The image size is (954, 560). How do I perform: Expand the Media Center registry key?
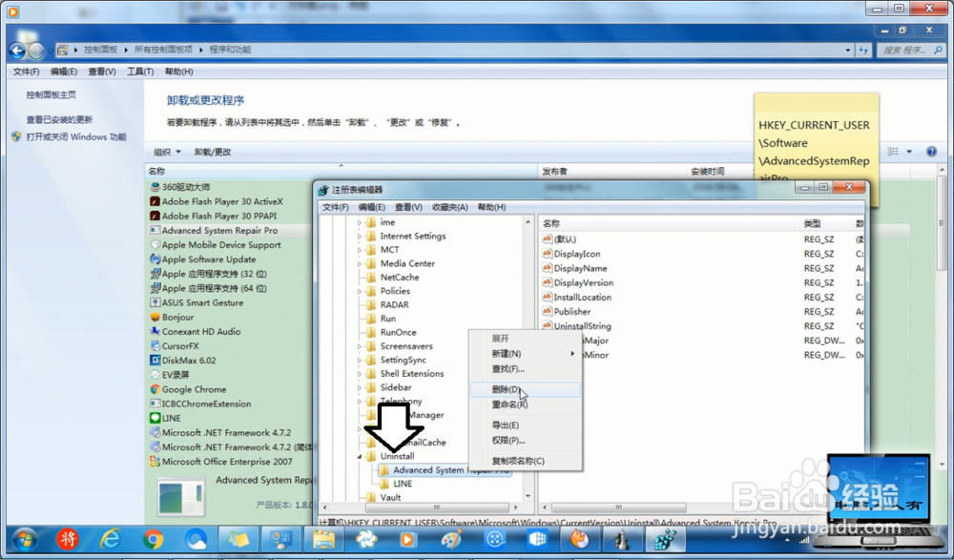coord(360,263)
